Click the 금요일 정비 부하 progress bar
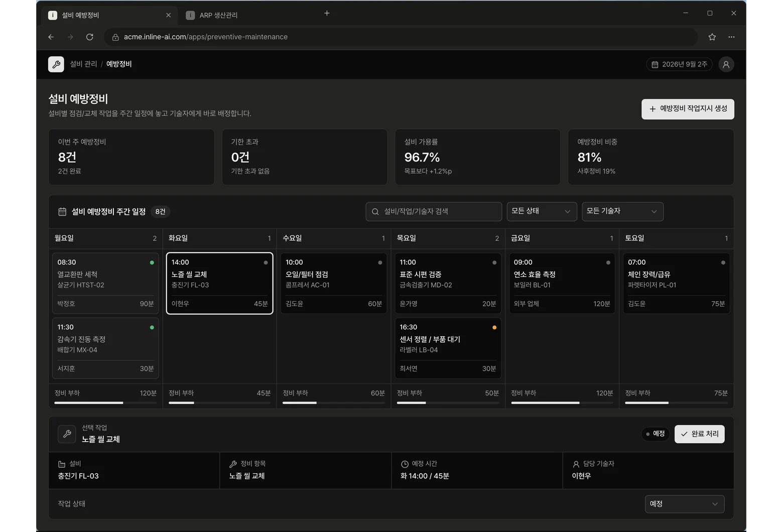This screenshot has width=783, height=532. (562, 403)
